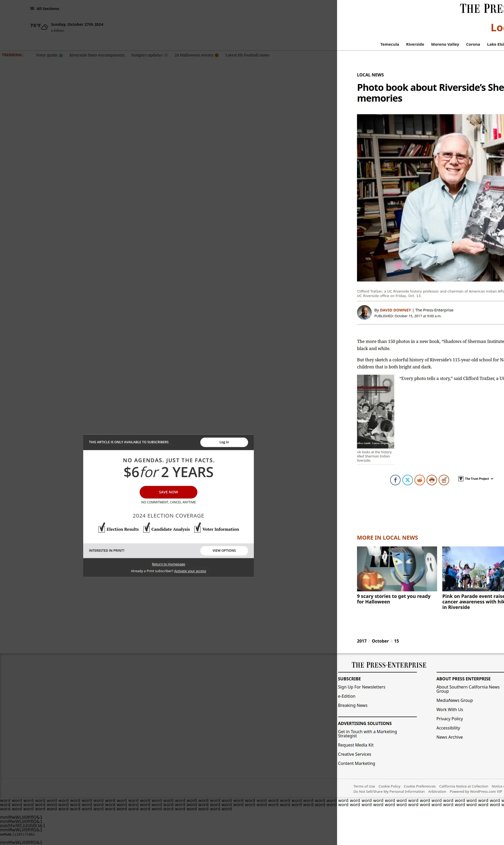Share article on Reddit
504x845 pixels.
tap(420, 480)
